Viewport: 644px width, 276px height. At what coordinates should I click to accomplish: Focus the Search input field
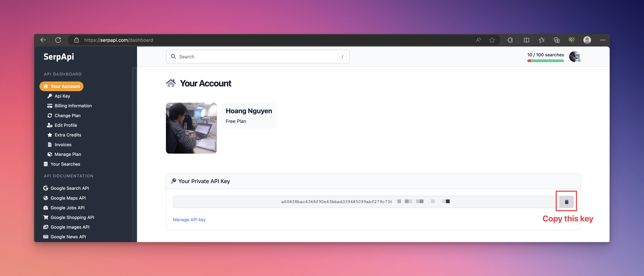pos(258,57)
